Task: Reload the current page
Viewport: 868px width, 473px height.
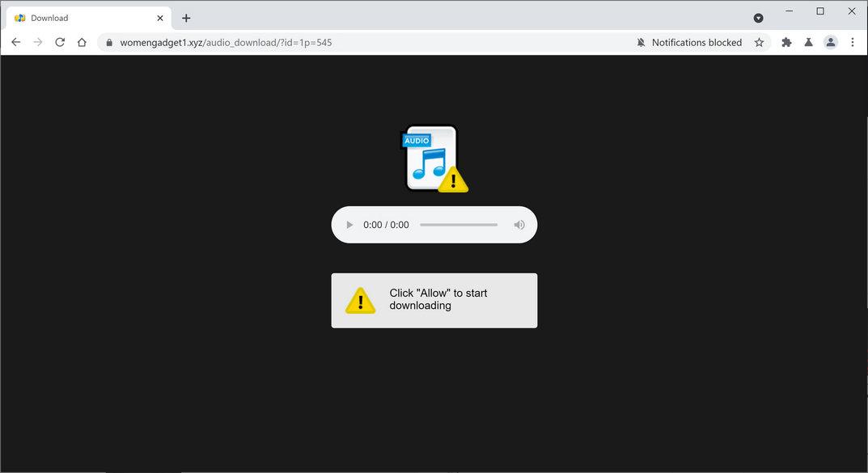Action: coord(60,42)
